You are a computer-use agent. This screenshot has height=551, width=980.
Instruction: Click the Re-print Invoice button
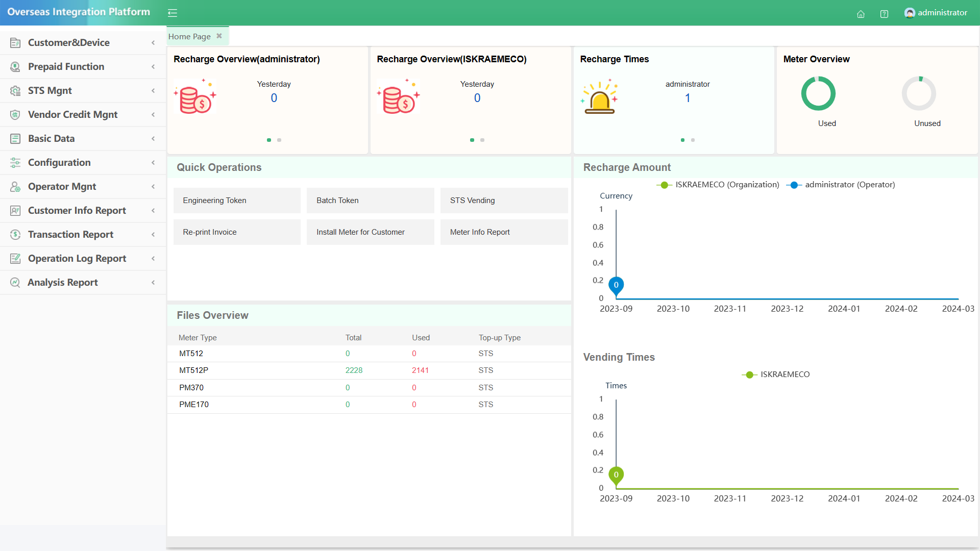coord(237,232)
